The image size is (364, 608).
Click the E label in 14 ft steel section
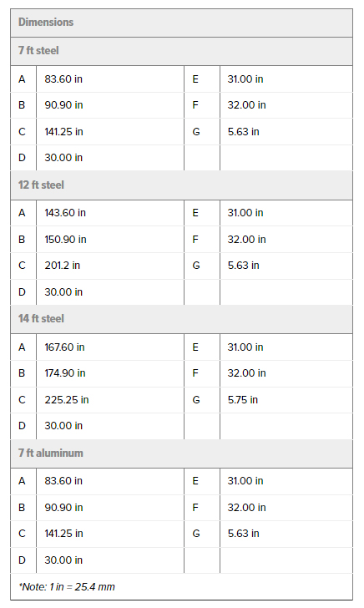[x=195, y=347]
